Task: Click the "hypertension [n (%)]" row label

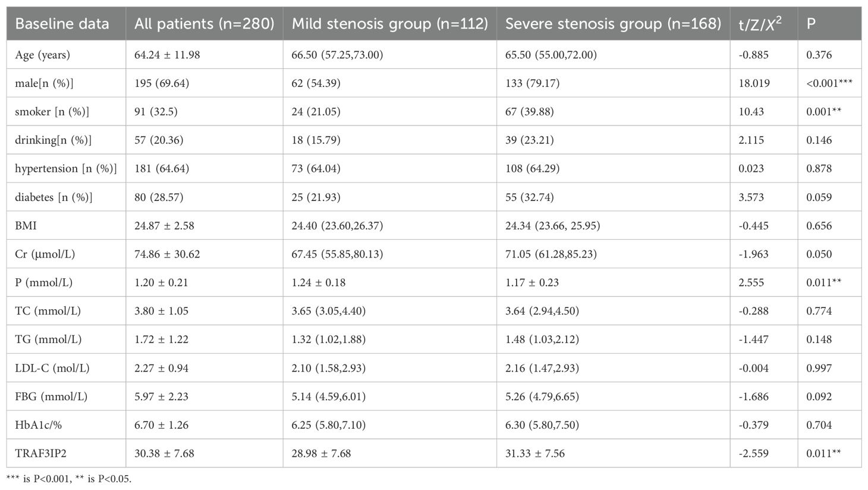Action: [65, 169]
